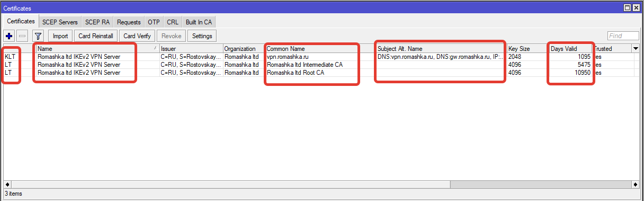Image resolution: width=644 pixels, height=201 pixels.
Task: Sort by the Key Size column header
Action: tap(528, 49)
